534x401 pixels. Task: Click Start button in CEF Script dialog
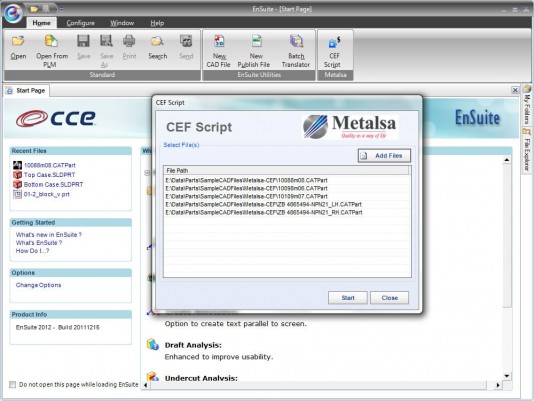pyautogui.click(x=348, y=298)
